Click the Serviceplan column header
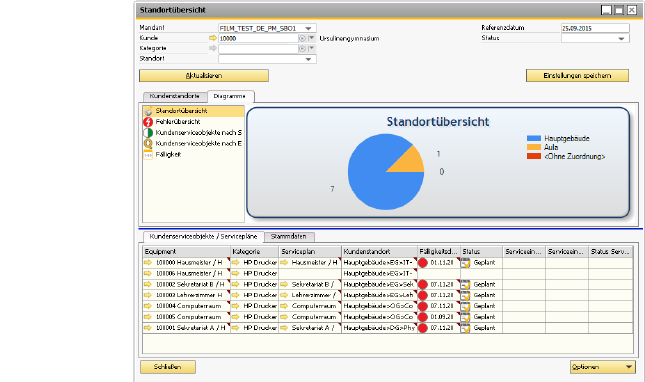The width and height of the screenshot is (645, 382). point(310,251)
